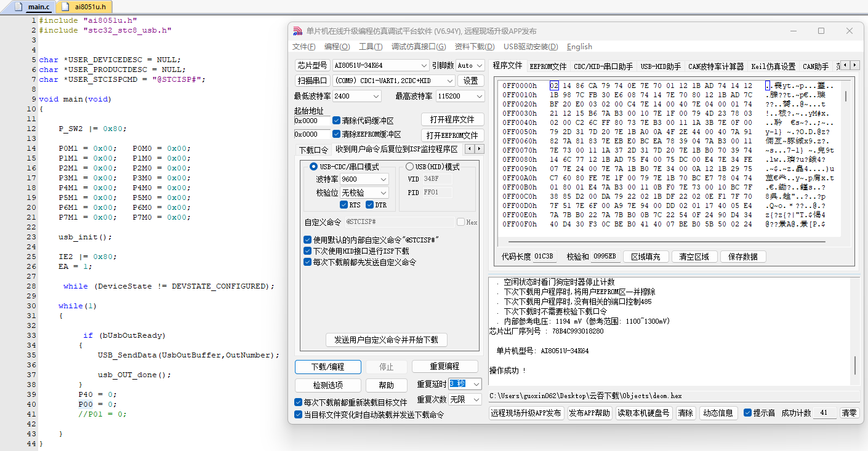
Task: Open the USB驱动安装(D) menu
Action: tap(531, 47)
